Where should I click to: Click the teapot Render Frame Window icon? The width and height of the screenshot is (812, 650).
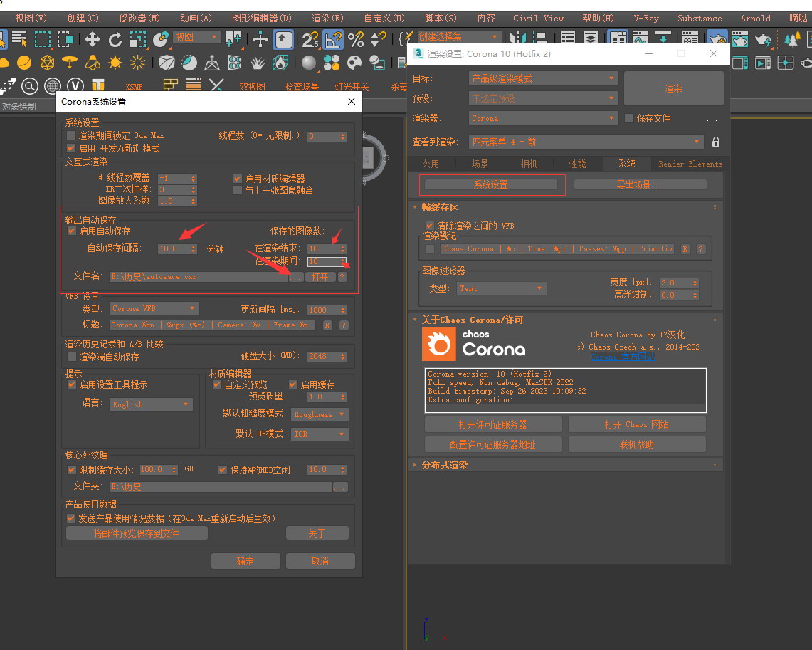pos(739,39)
